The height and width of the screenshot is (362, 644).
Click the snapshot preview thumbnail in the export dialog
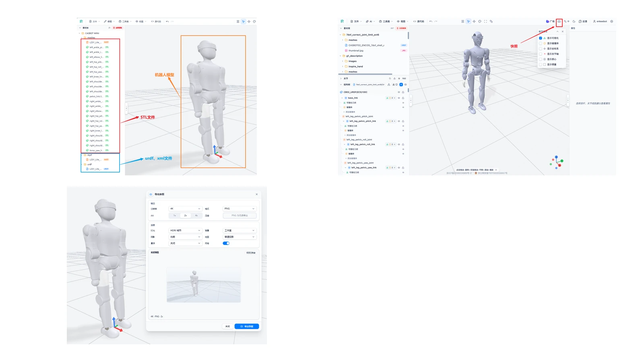coord(204,285)
